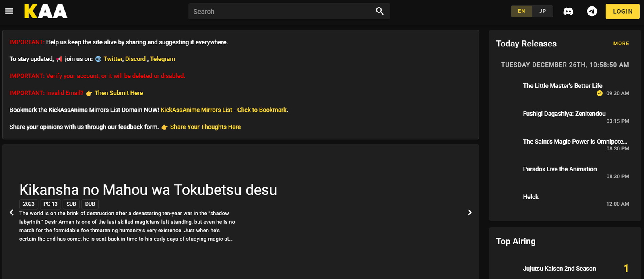The image size is (644, 279).
Task: Open Fushigi Dagashiya: Zenitendou release
Action: [x=564, y=114]
